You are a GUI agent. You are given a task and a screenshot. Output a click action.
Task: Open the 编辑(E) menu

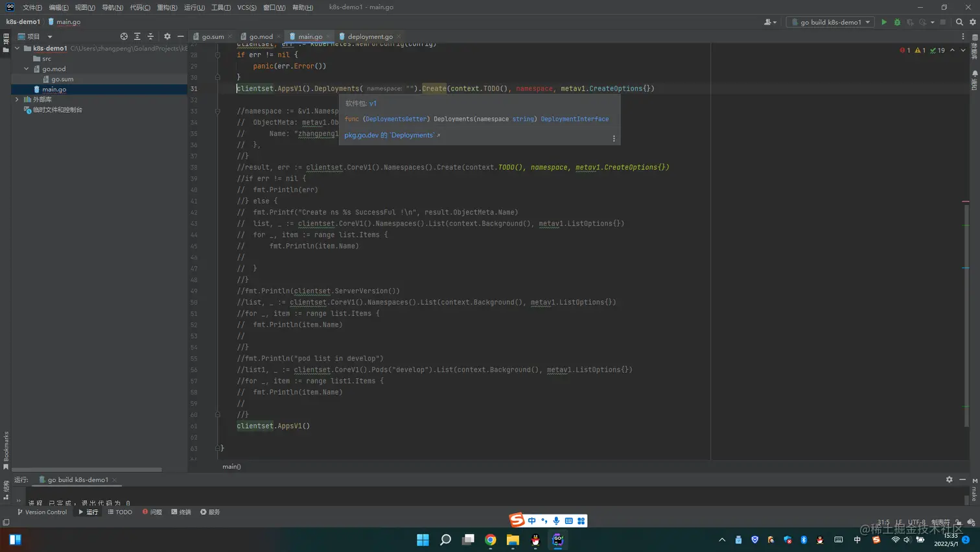59,7
